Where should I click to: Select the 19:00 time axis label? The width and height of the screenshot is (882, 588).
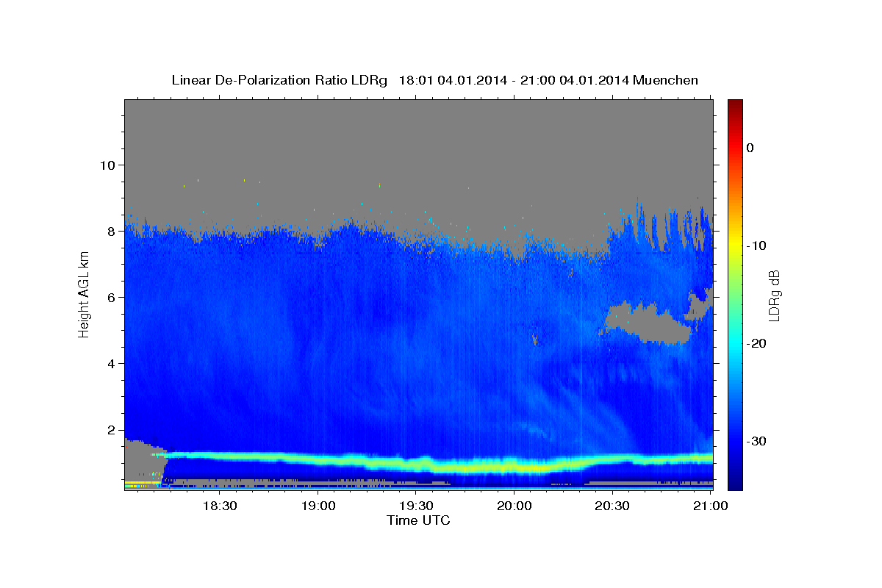pyautogui.click(x=318, y=506)
